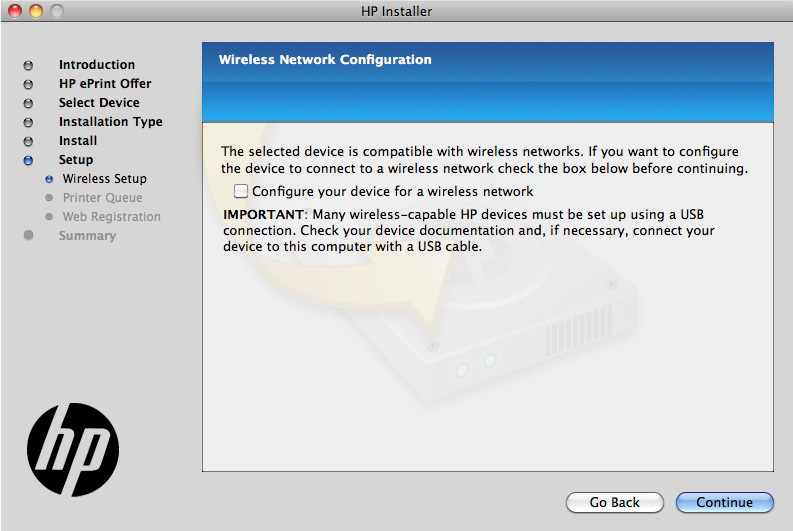This screenshot has width=793, height=531.
Task: Click the HP Installer window title
Action: tap(396, 11)
